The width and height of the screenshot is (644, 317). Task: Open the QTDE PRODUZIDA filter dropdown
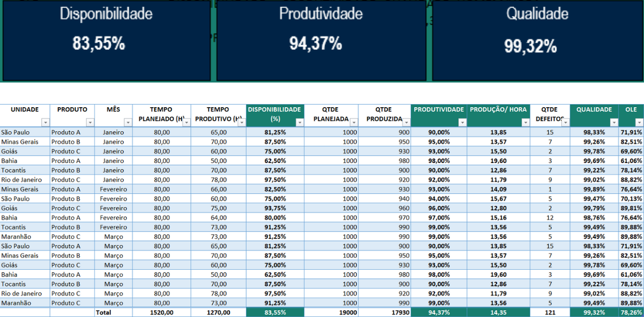[x=406, y=122]
